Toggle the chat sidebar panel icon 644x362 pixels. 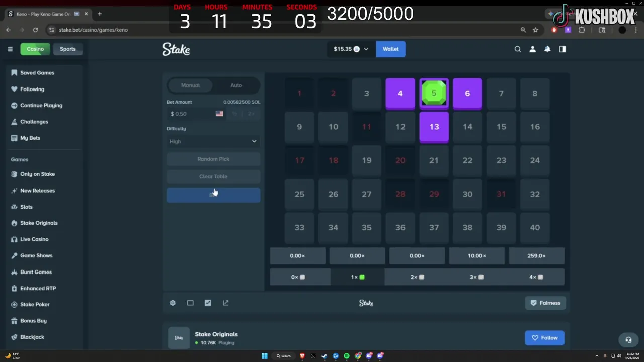(x=562, y=49)
